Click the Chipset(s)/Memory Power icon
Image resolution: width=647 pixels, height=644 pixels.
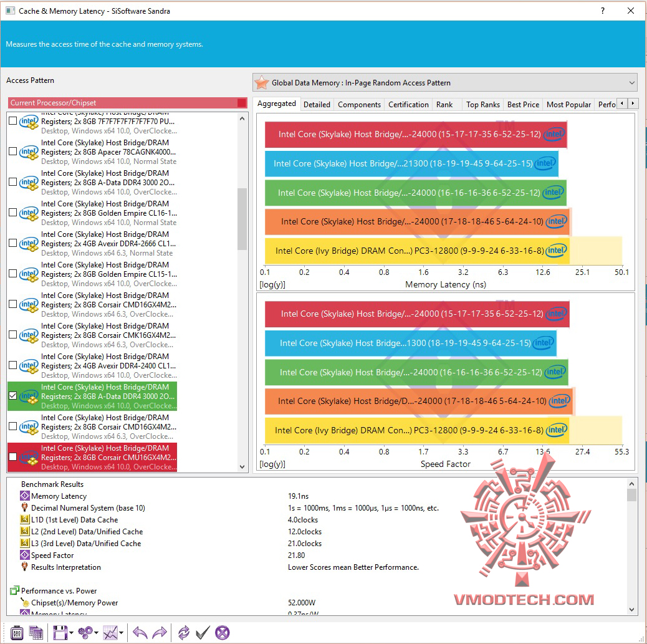click(x=25, y=603)
